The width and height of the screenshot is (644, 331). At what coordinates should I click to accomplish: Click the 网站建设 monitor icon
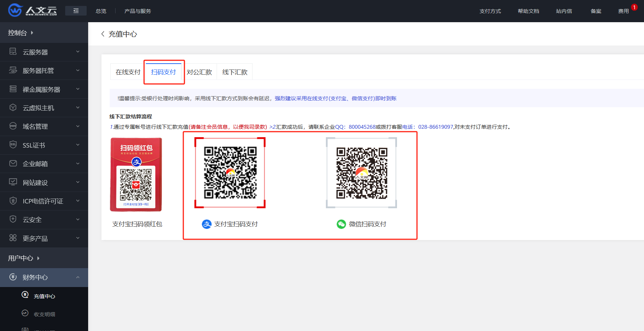[x=13, y=182]
